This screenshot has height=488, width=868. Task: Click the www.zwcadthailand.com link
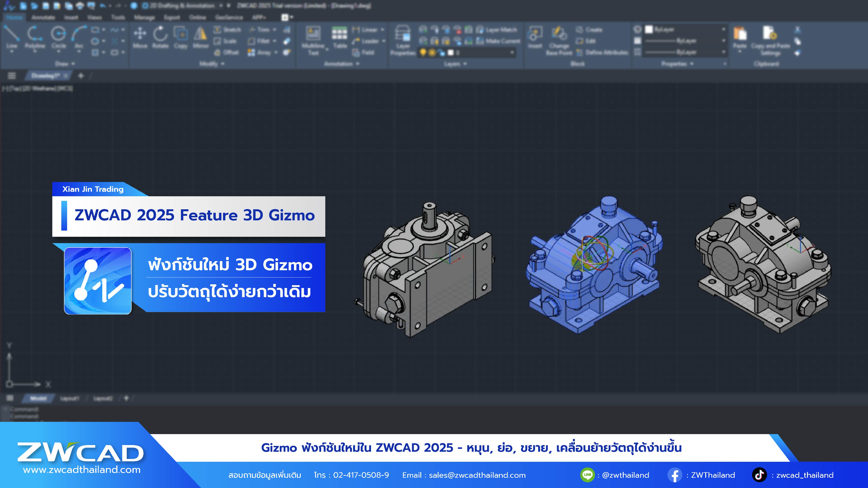[x=82, y=470]
